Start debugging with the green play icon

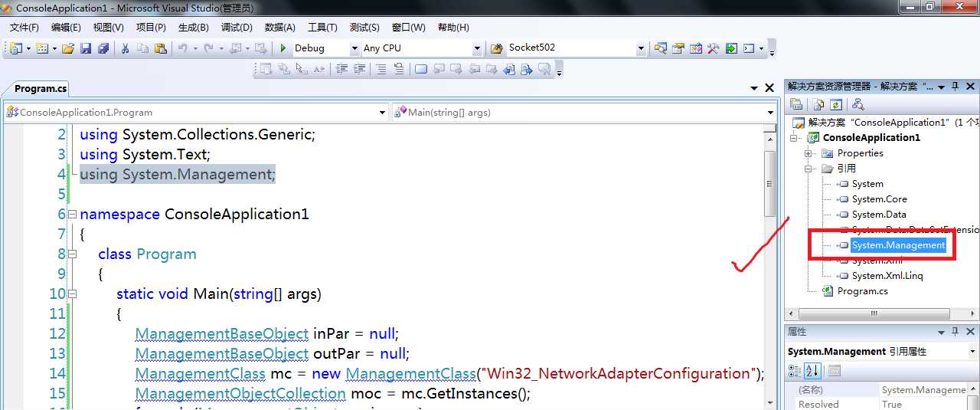coord(283,48)
